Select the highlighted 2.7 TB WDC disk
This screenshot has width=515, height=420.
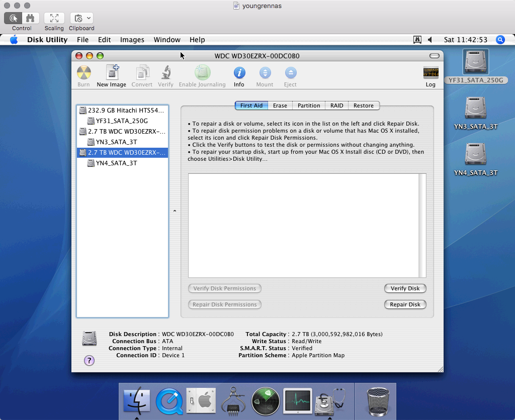point(123,153)
